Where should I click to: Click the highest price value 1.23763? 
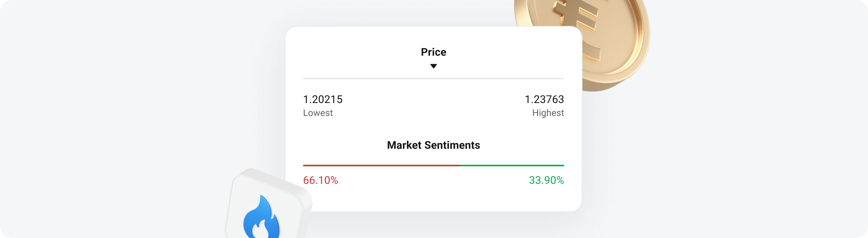click(x=544, y=100)
